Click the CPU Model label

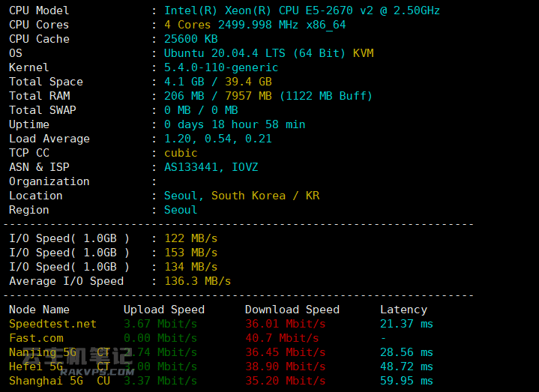[39, 10]
